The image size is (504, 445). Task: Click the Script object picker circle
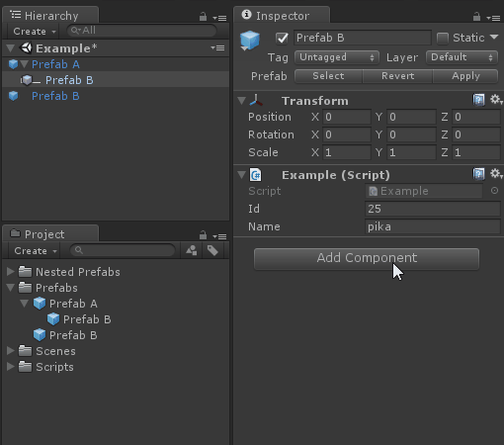tap(494, 191)
